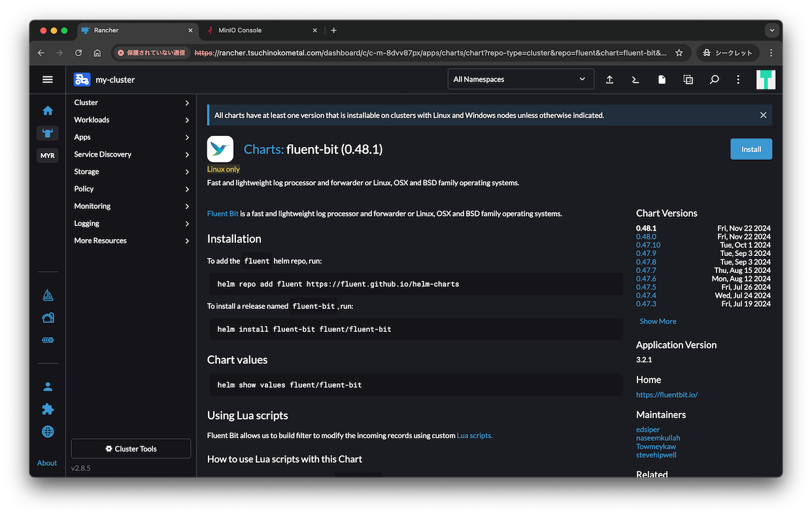
Task: Click the helm repo add command block
Action: click(x=415, y=284)
